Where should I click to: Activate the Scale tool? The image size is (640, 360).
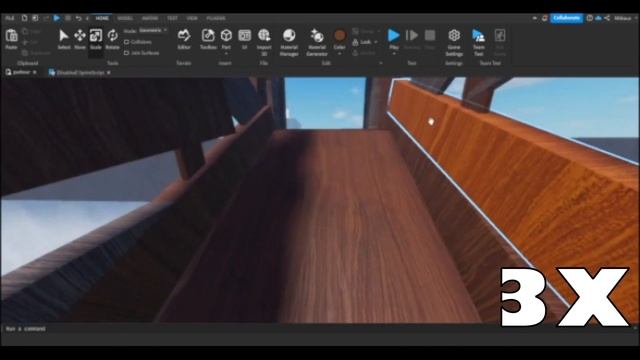[96, 36]
